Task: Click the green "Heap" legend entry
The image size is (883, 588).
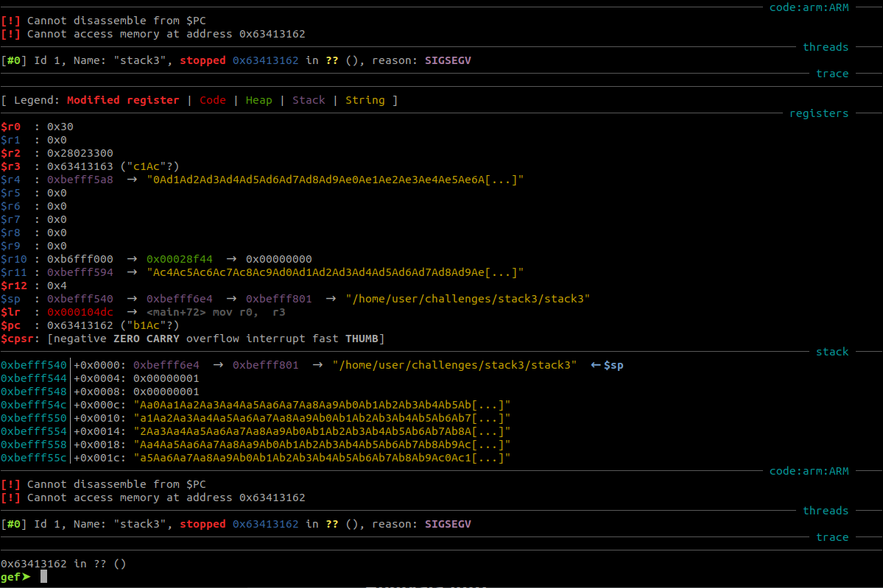Action: coord(258,100)
